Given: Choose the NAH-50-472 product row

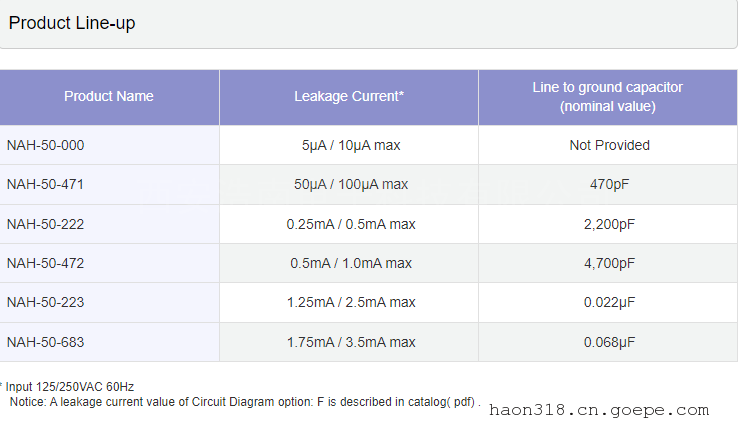Looking at the screenshot, I should [x=45, y=263].
